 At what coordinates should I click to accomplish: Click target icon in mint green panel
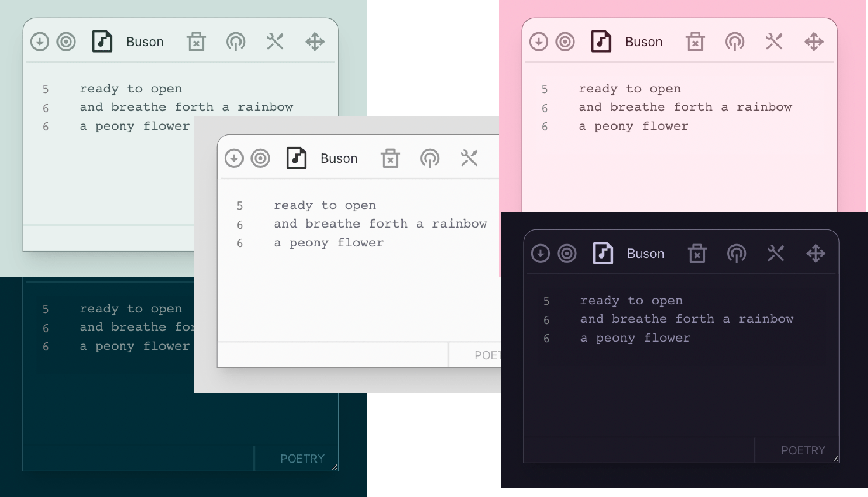click(66, 42)
